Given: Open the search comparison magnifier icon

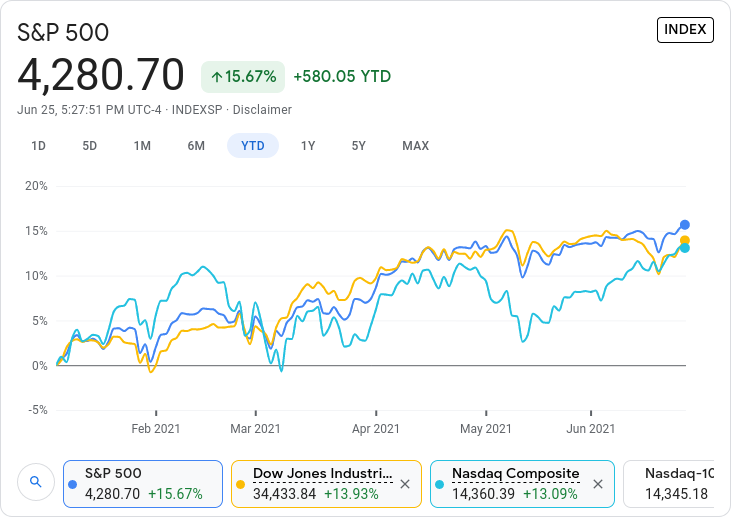Looking at the screenshot, I should coord(36,482).
